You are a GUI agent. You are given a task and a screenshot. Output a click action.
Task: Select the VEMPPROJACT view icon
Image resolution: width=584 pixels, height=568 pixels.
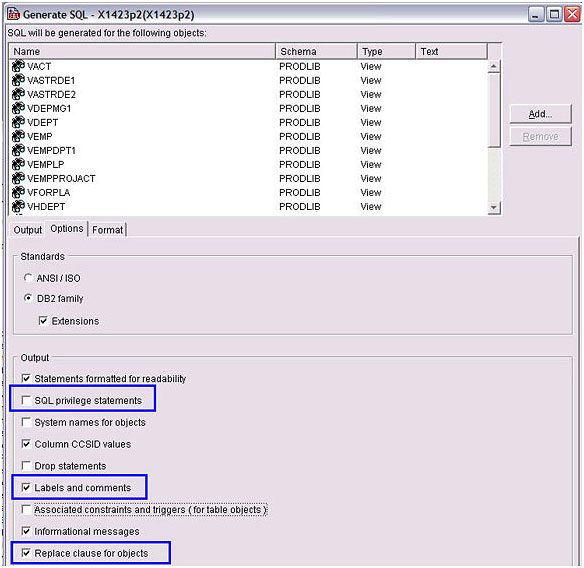pos(18,178)
